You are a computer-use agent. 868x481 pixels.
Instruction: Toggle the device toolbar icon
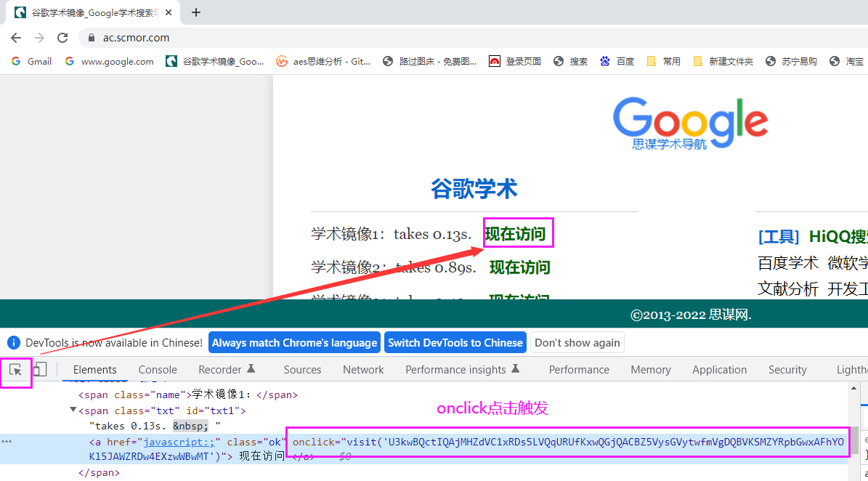coord(40,369)
